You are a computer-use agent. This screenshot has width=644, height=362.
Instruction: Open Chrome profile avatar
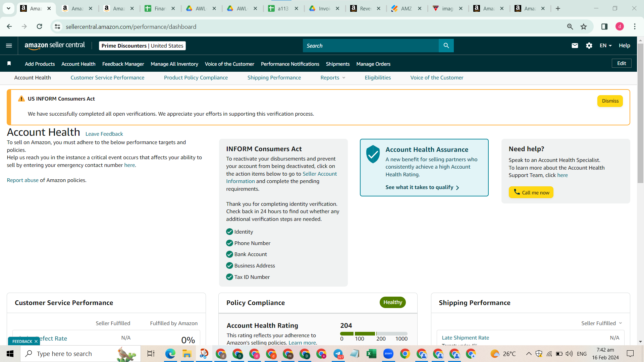pyautogui.click(x=620, y=26)
